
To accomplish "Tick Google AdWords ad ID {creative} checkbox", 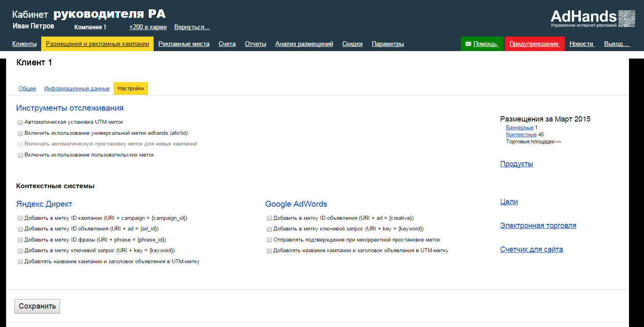I will pos(269,218).
